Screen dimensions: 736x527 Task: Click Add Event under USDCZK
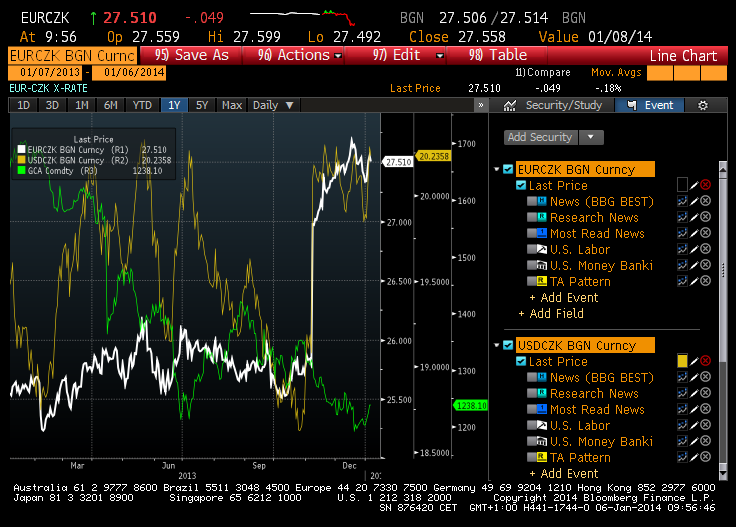(x=564, y=474)
